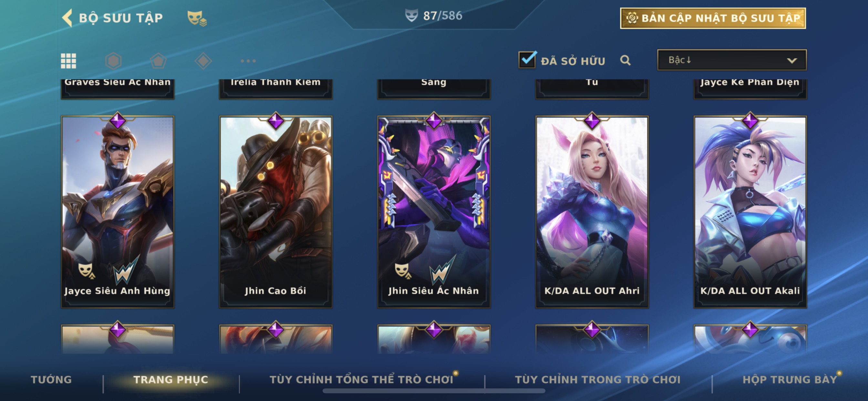Select the K/DA ALL OUT Akali skin card
868x401 pixels.
tap(750, 211)
